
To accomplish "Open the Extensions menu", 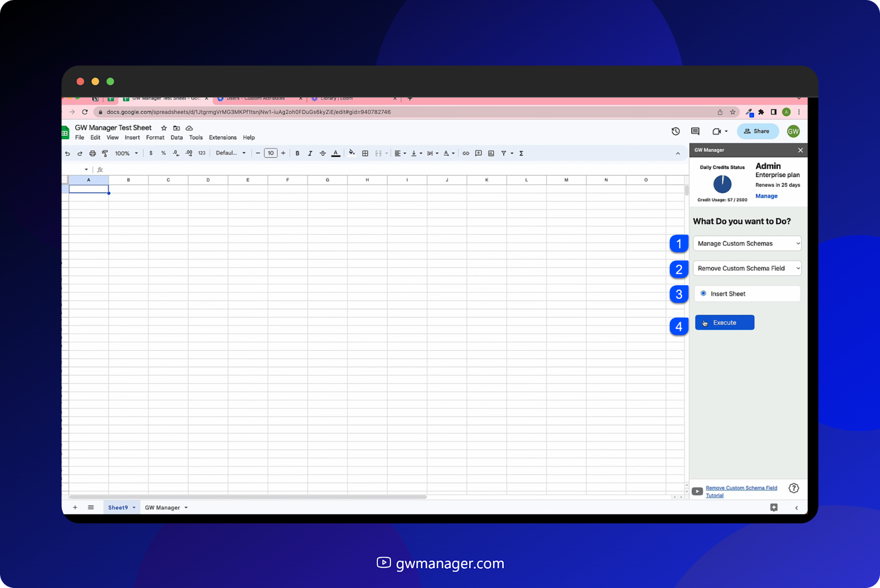I will [x=223, y=138].
